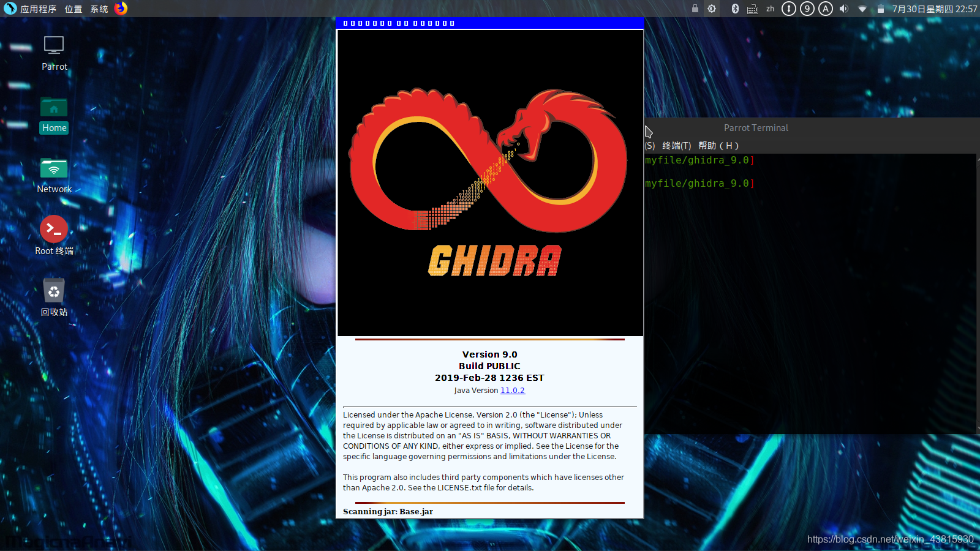This screenshot has height=551, width=980.
Task: Click the Ghidra splash window title bar
Action: (490, 23)
